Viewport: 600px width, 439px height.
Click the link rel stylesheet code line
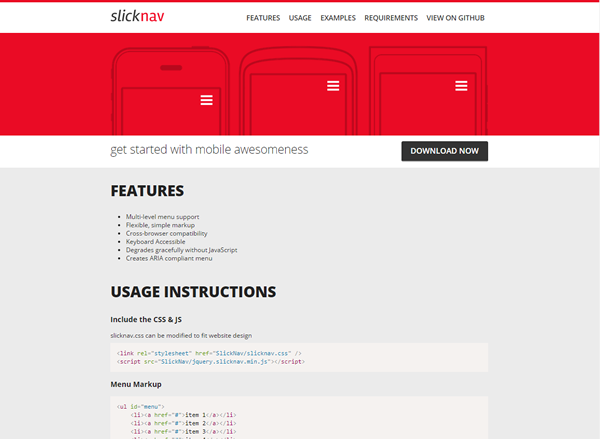click(x=209, y=353)
